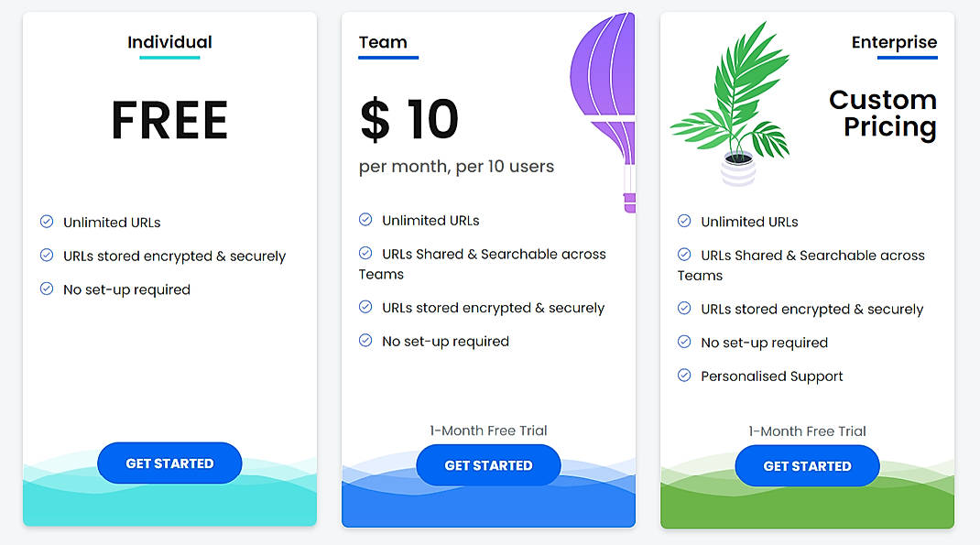Toggle the check next to URLs stored encrypted on Individual
The width and height of the screenshot is (980, 545).
(45, 256)
